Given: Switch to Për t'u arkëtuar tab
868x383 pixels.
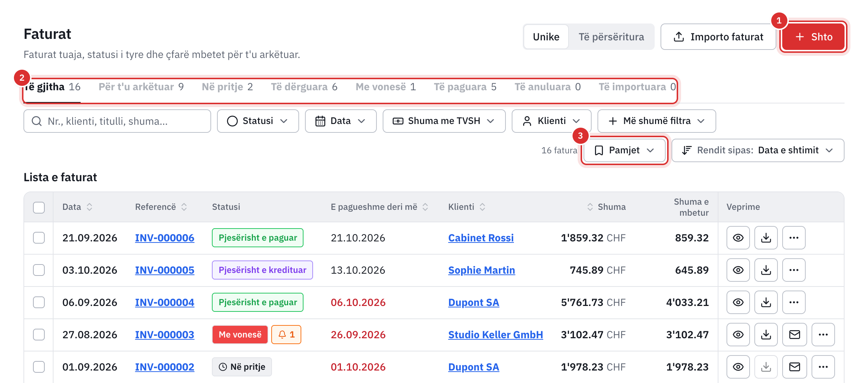Looking at the screenshot, I should (141, 87).
